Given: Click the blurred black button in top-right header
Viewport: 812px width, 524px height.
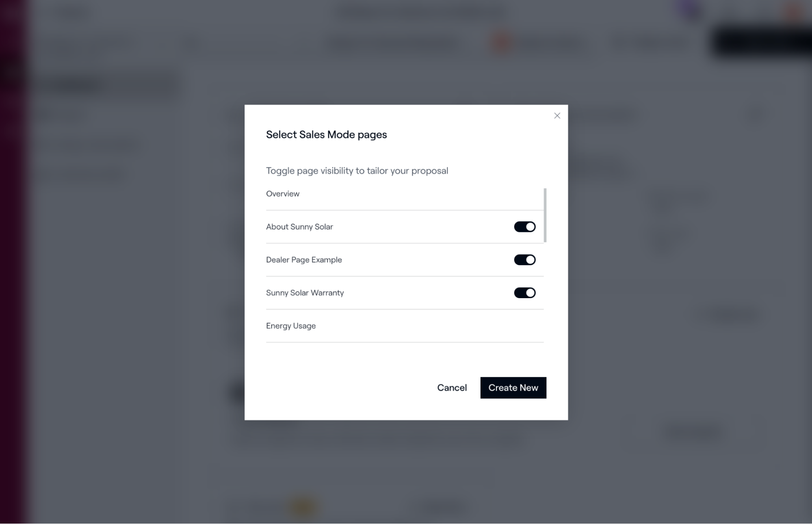Looking at the screenshot, I should coord(762,42).
